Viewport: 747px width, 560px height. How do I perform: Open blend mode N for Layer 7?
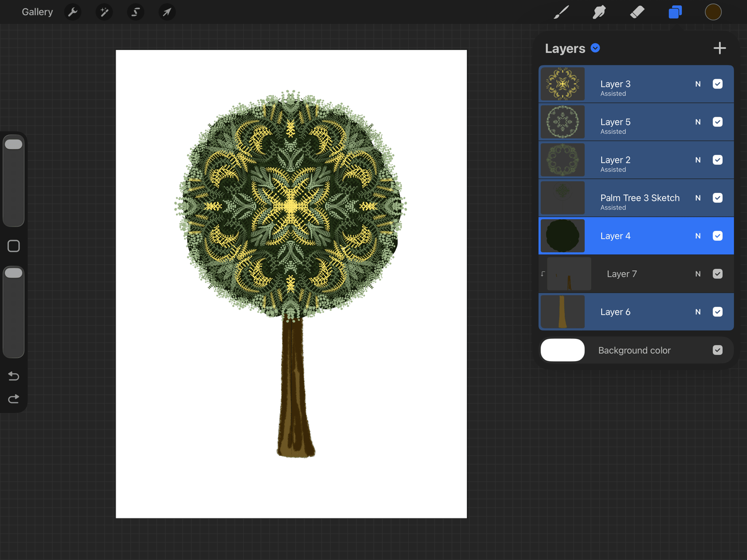click(x=698, y=274)
